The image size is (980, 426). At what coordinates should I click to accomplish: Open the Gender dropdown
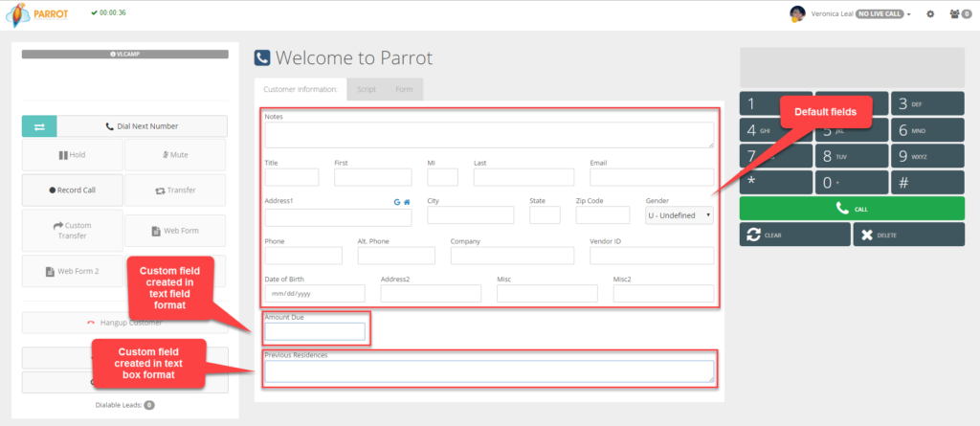coord(679,215)
